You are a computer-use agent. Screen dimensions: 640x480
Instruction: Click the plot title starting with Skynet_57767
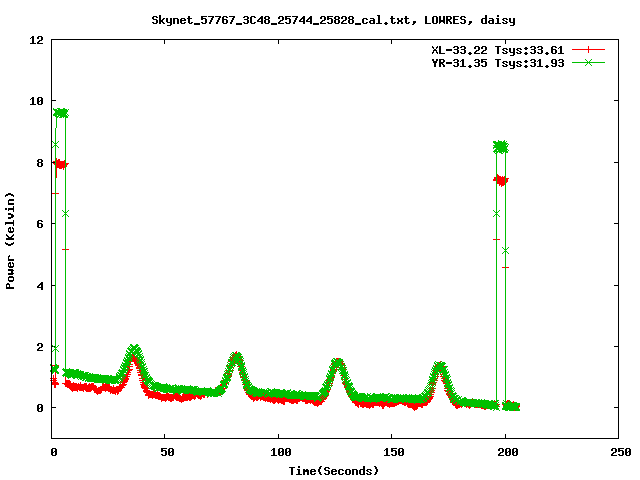tap(320, 19)
